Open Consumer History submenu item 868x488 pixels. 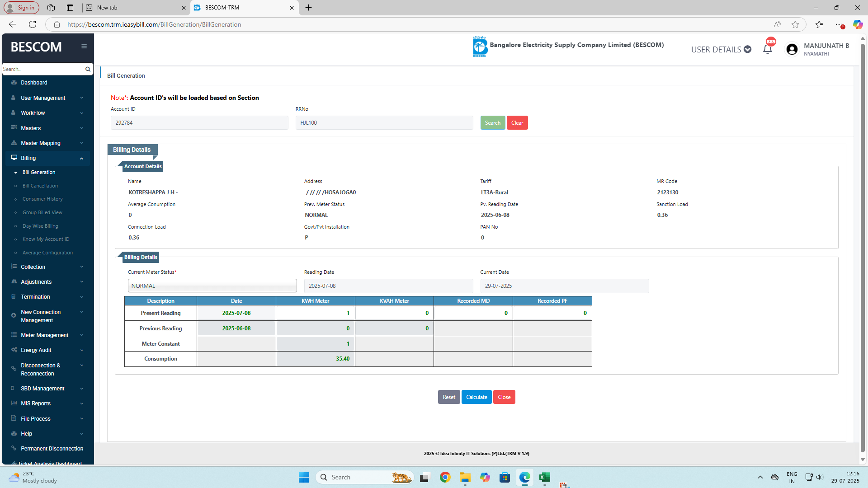pos(42,199)
